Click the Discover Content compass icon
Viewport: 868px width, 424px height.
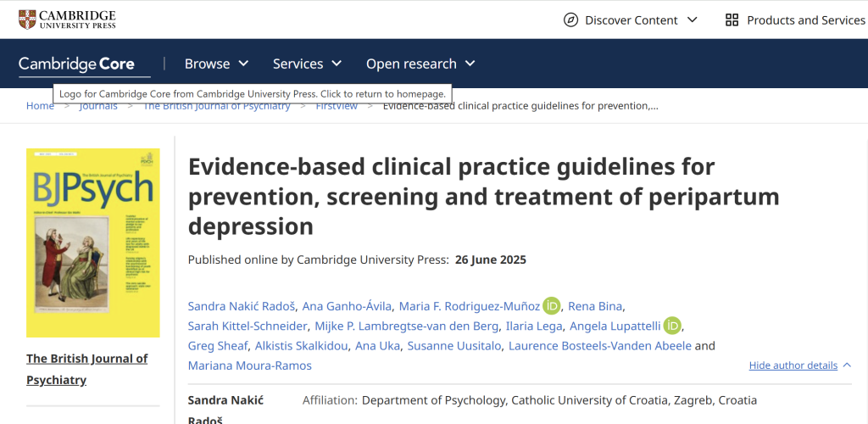[570, 20]
